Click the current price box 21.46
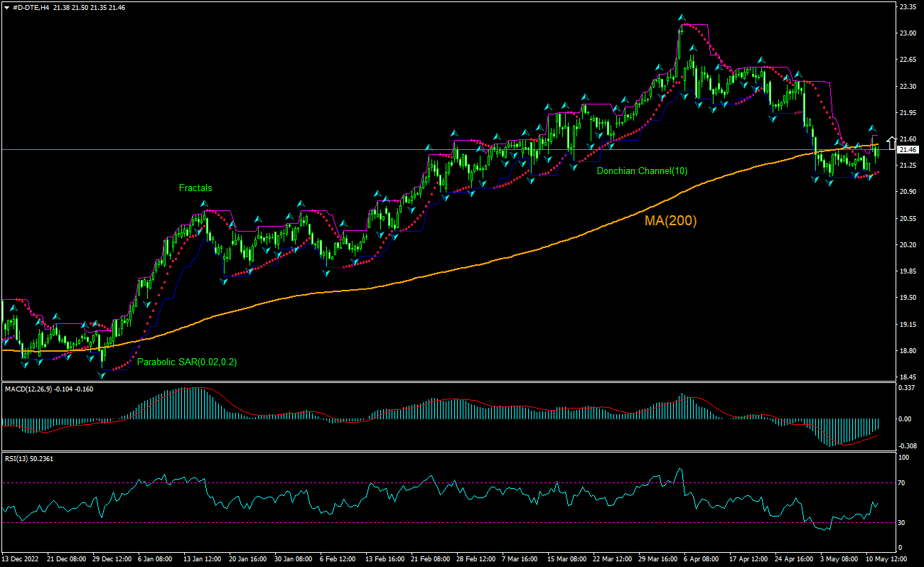 click(x=908, y=150)
